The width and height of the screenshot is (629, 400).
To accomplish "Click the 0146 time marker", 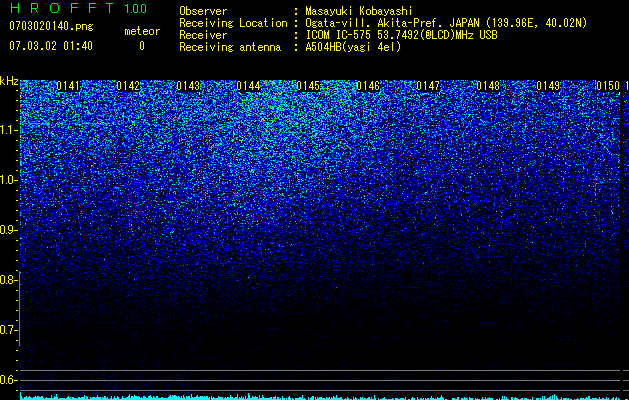I will tap(368, 86).
